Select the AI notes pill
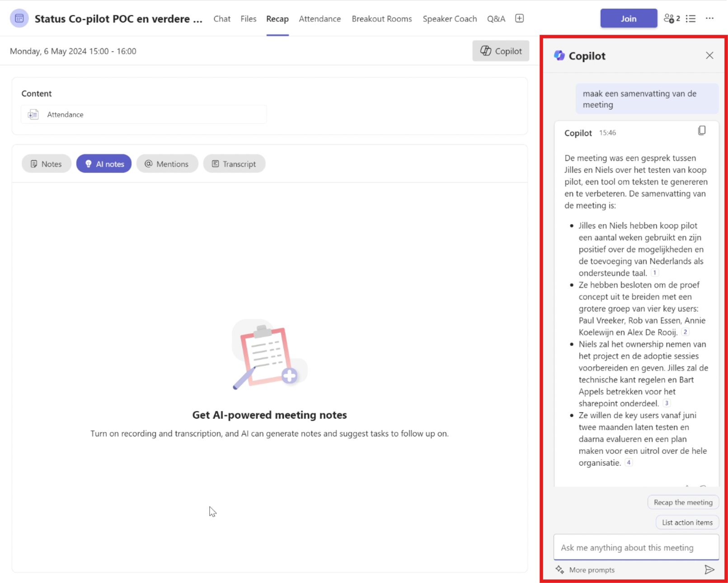The image size is (728, 583). tap(104, 164)
